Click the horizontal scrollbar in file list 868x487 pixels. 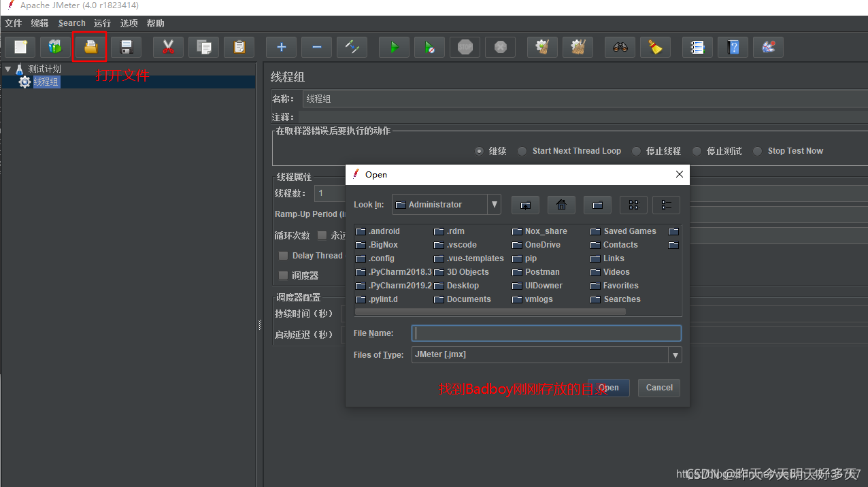490,312
